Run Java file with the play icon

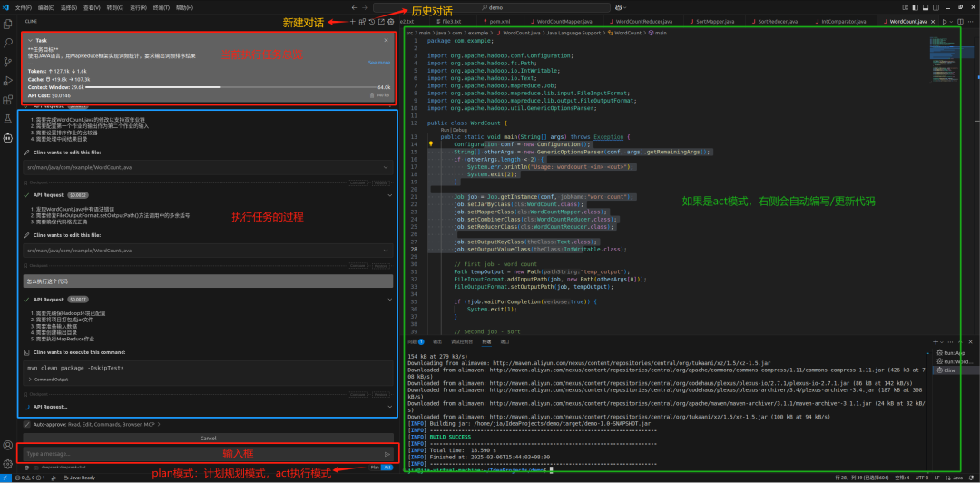(945, 21)
